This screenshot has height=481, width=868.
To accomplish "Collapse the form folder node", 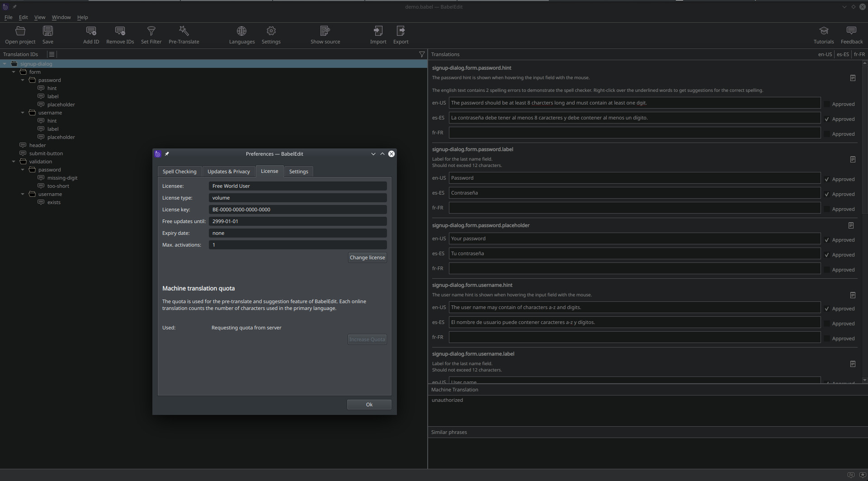I will (14, 72).
